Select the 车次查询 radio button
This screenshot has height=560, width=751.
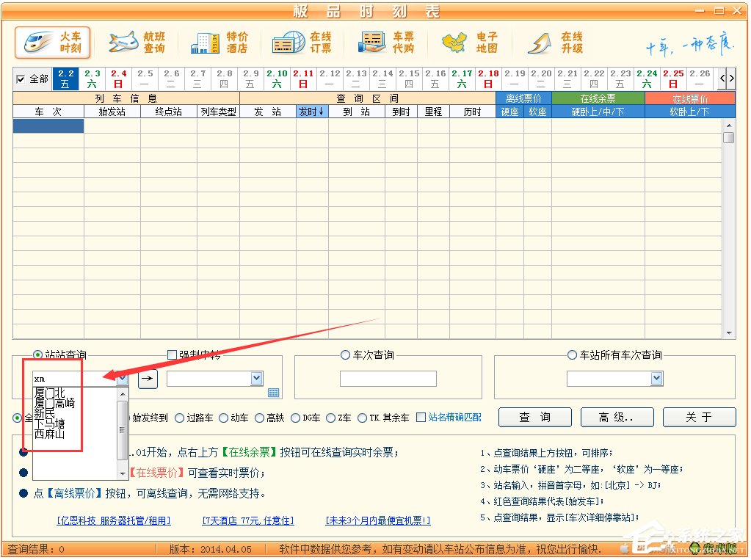345,355
